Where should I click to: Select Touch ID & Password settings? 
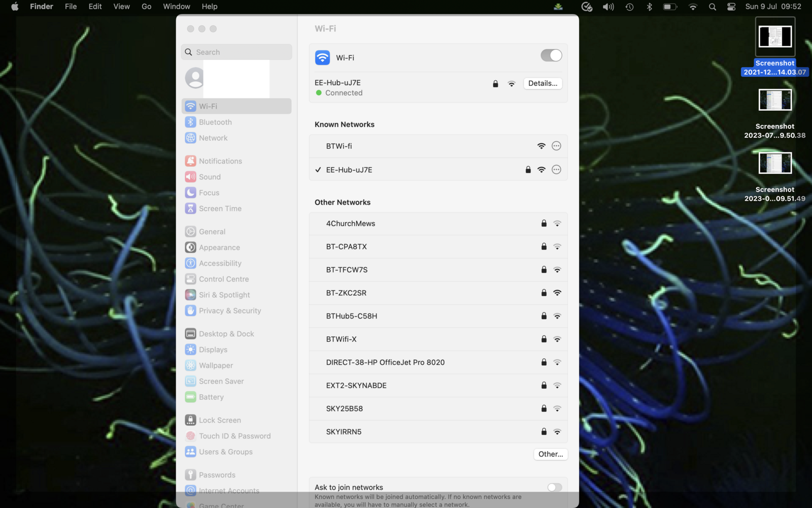(234, 436)
